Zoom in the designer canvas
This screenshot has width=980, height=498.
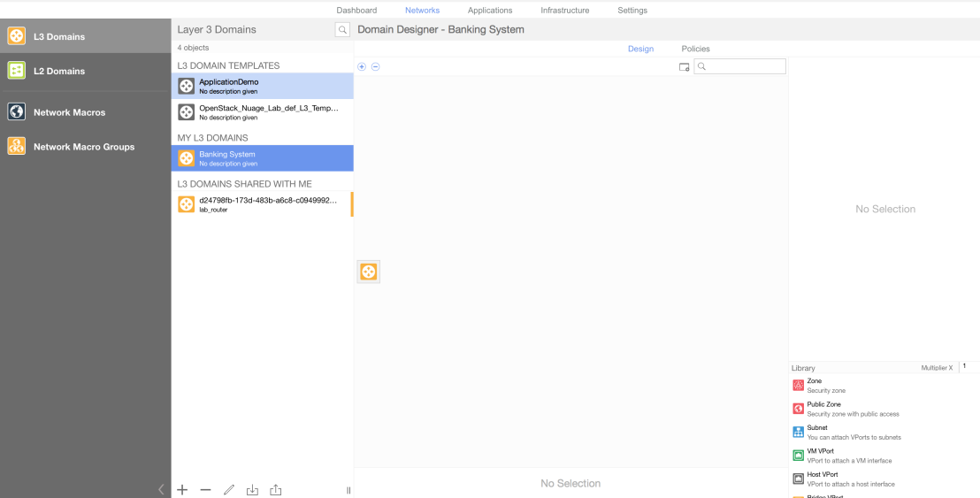click(x=362, y=67)
